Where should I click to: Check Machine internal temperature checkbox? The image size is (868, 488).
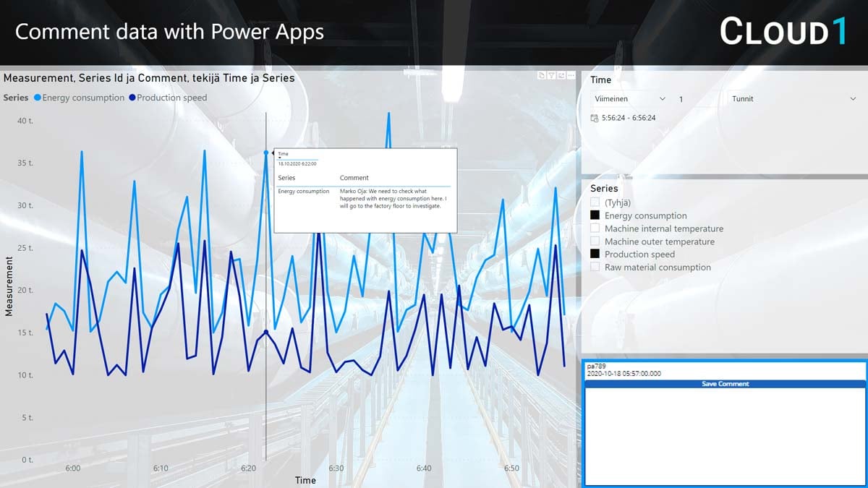tap(595, 228)
